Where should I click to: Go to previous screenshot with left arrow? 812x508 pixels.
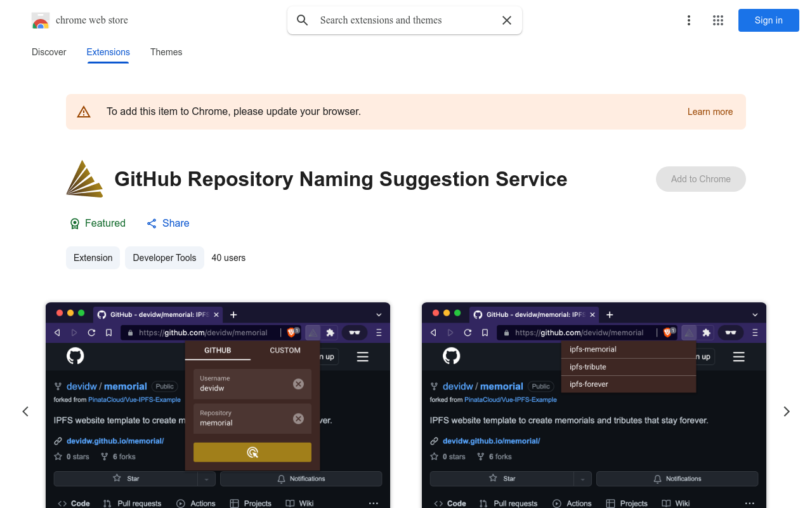25,411
